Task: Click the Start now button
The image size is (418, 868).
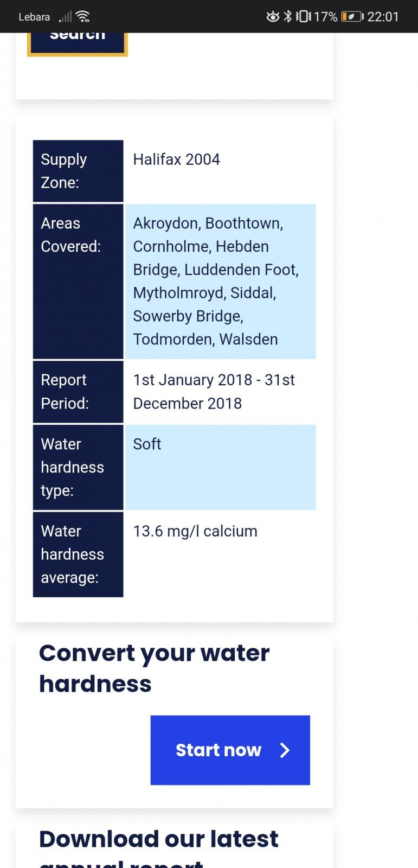Action: point(230,750)
